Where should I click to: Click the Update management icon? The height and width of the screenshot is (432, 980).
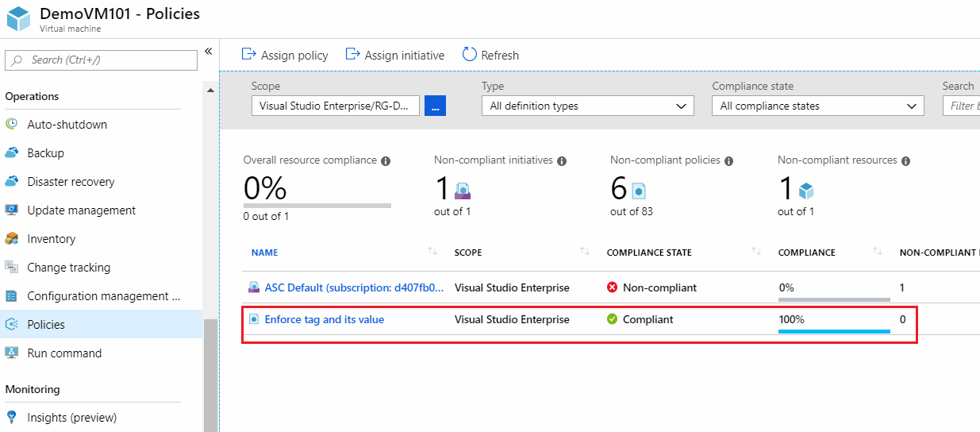(12, 210)
